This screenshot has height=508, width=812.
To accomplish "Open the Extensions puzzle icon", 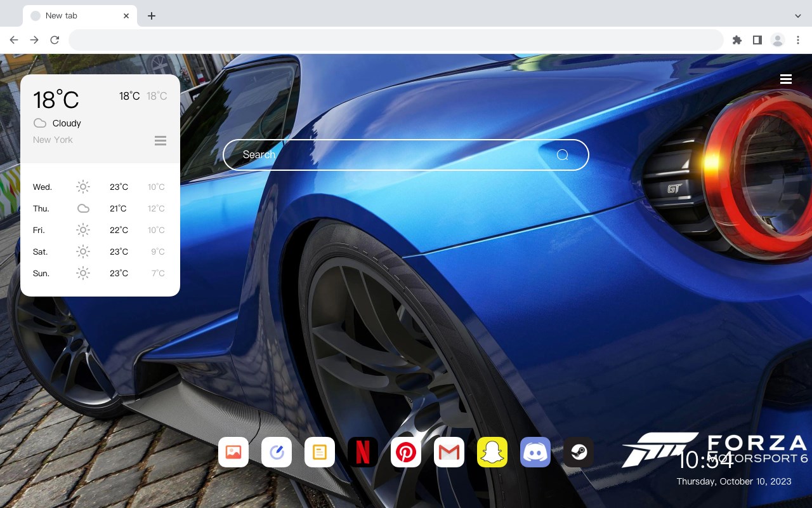I will tap(737, 40).
